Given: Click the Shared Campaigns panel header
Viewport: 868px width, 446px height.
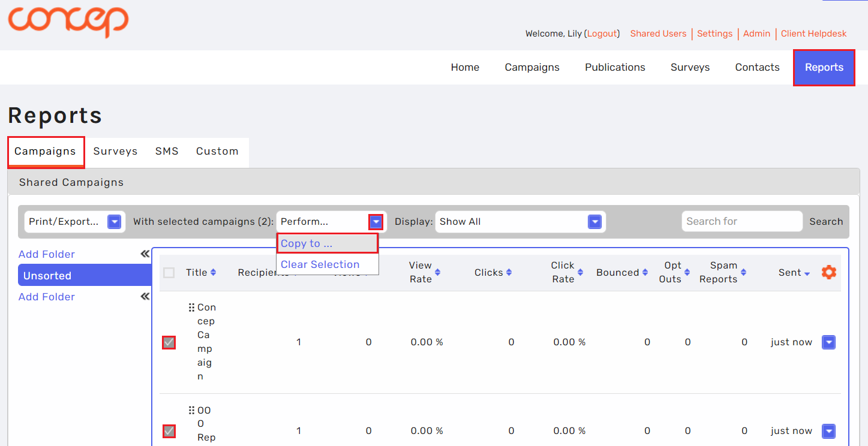Looking at the screenshot, I should click(434, 182).
